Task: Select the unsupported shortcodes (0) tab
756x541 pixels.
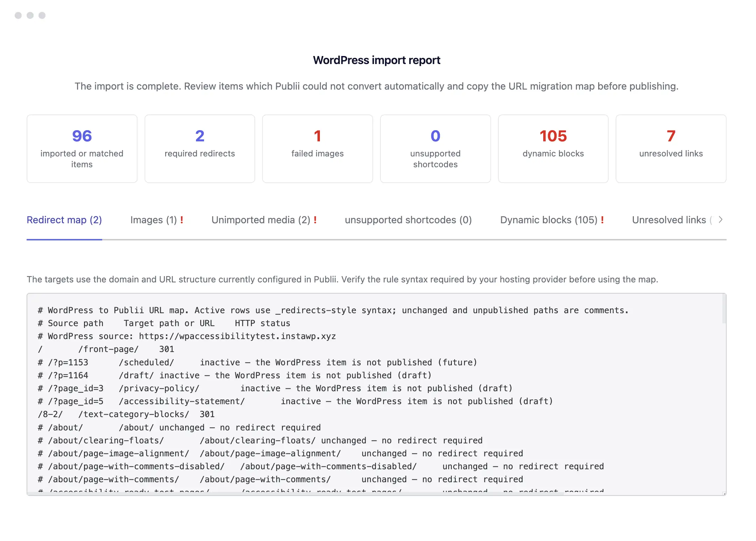Action: click(x=408, y=220)
